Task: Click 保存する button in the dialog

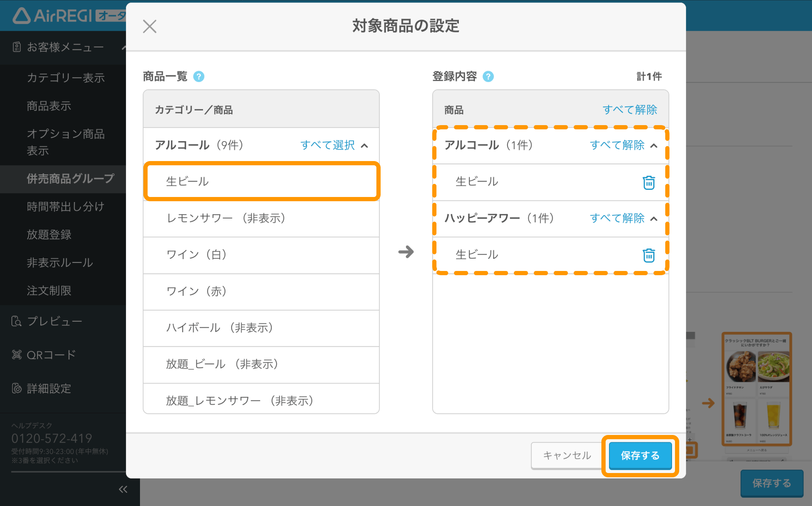Action: click(640, 455)
